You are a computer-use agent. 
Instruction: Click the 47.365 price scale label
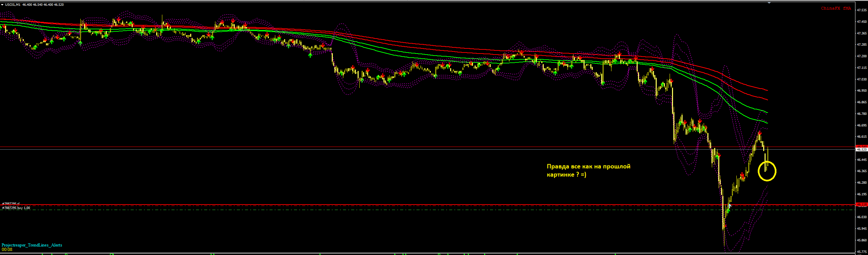coord(862,33)
